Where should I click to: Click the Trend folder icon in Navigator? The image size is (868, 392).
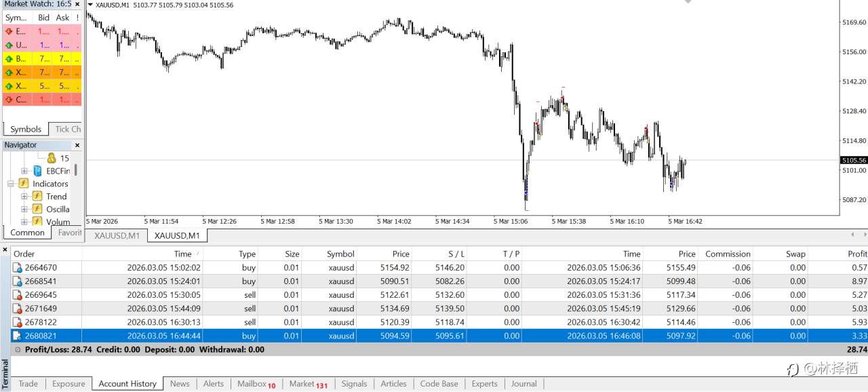point(37,196)
